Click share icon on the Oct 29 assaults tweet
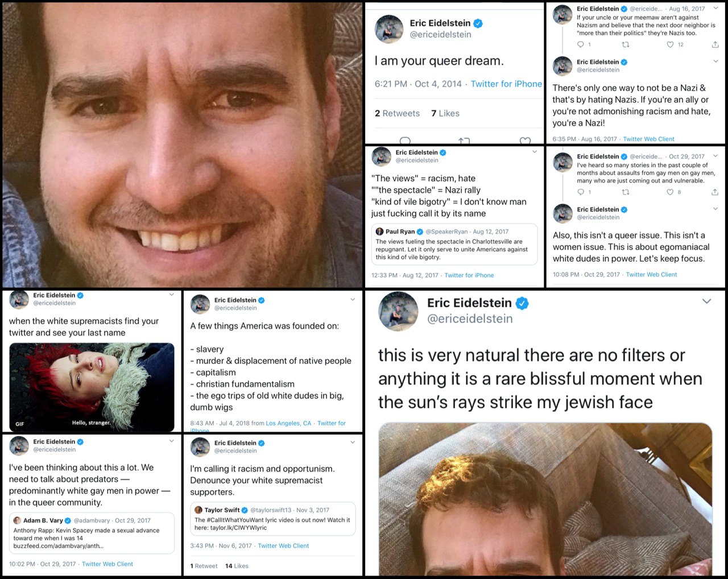 715,192
